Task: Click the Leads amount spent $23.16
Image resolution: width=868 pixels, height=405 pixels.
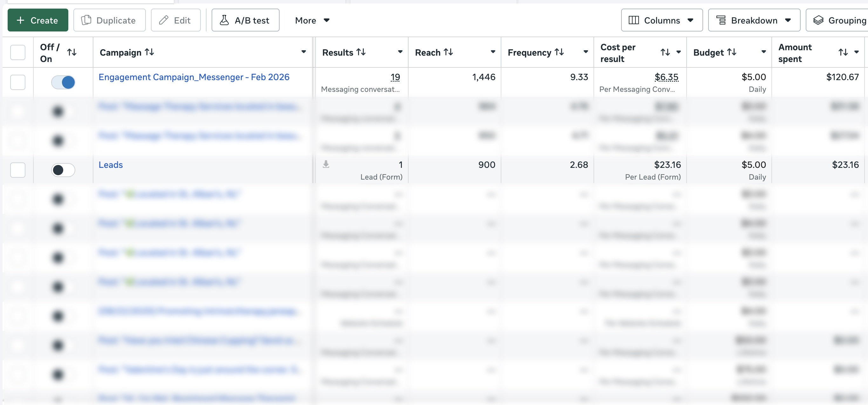Action: click(x=845, y=165)
